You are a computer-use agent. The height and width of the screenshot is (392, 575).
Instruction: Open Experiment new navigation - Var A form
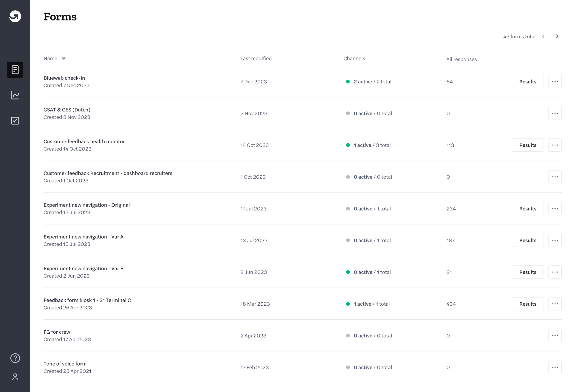pos(83,237)
